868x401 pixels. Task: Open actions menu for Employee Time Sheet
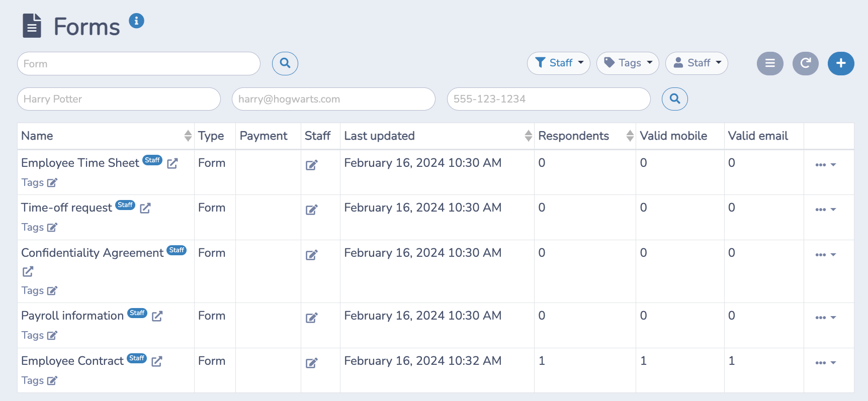(x=826, y=165)
